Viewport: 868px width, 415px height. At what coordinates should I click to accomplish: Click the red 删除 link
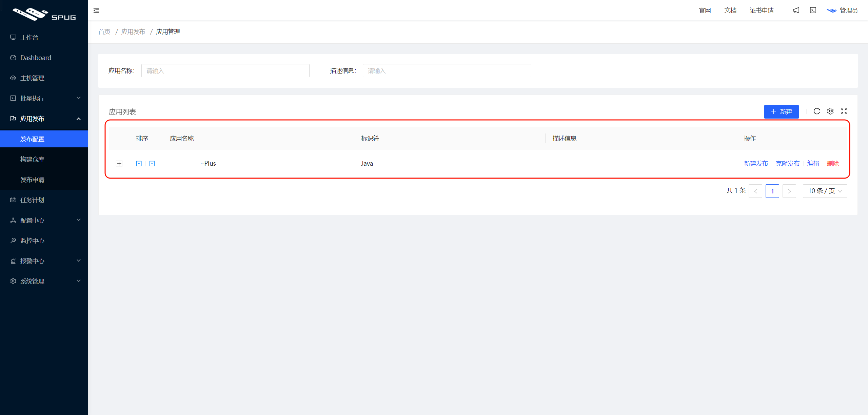click(x=833, y=164)
